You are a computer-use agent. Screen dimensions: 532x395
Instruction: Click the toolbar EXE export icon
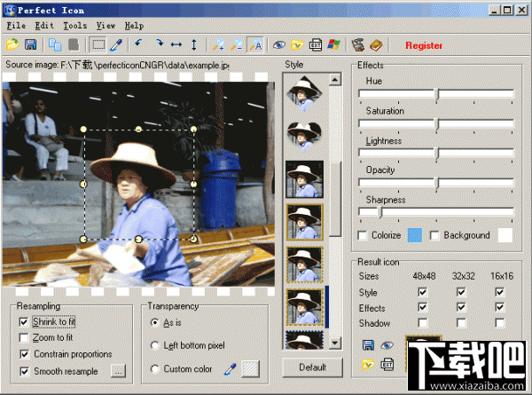[316, 45]
